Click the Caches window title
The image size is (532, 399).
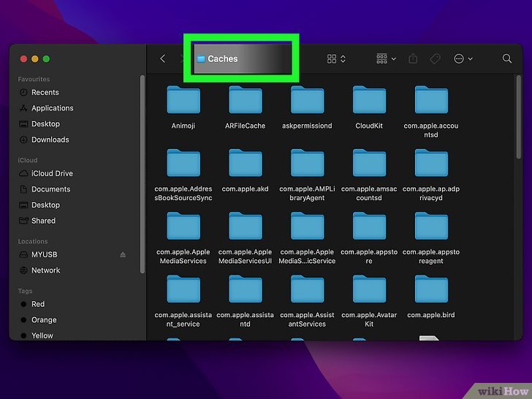pyautogui.click(x=223, y=58)
